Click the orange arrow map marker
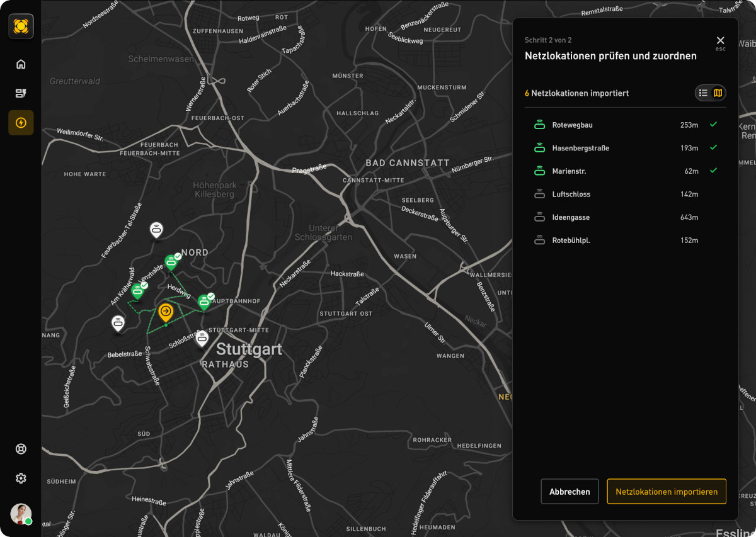The height and width of the screenshot is (537, 756). (166, 312)
